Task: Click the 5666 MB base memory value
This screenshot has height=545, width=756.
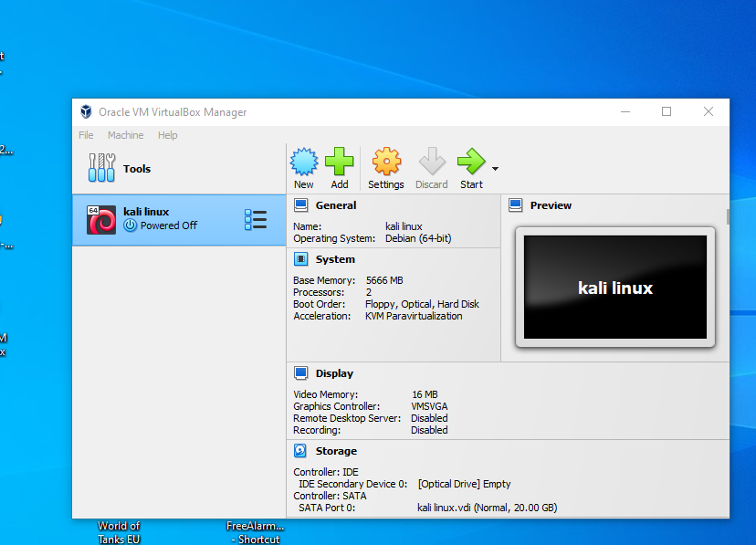Action: 384,280
